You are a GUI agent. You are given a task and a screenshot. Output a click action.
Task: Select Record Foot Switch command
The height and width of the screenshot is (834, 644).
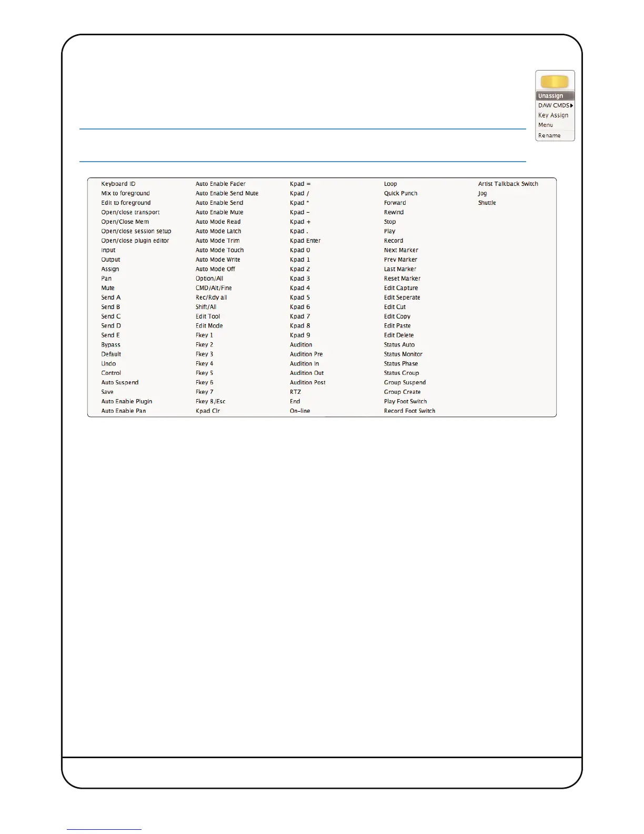click(409, 411)
